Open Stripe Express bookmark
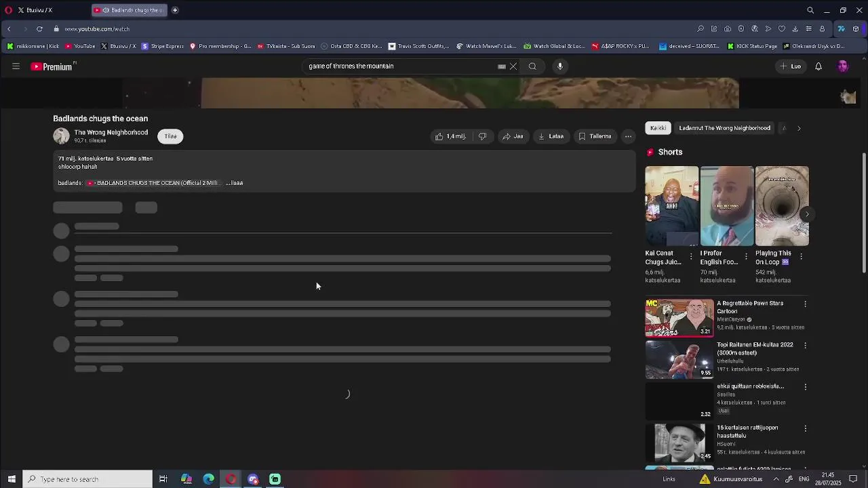This screenshot has width=868, height=488. pos(163,47)
